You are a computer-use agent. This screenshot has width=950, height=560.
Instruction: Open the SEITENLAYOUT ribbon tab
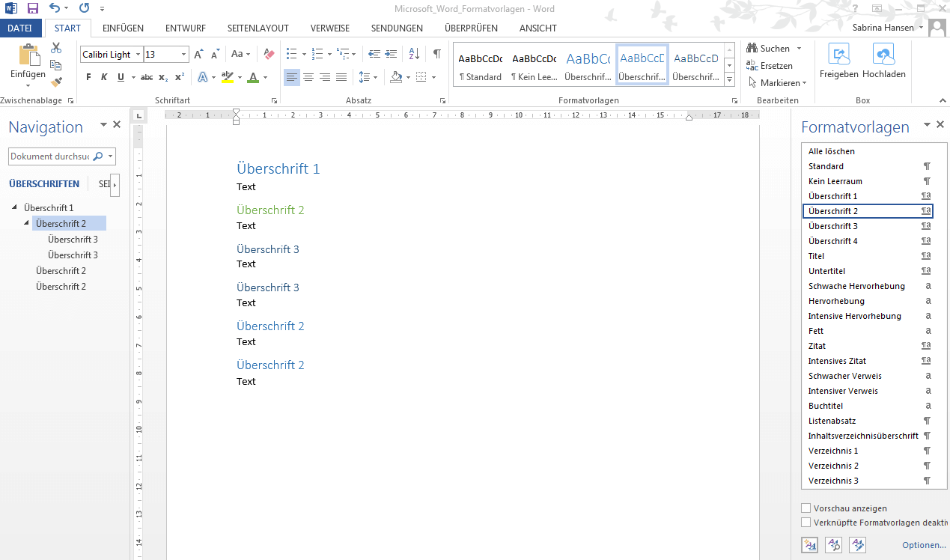258,28
